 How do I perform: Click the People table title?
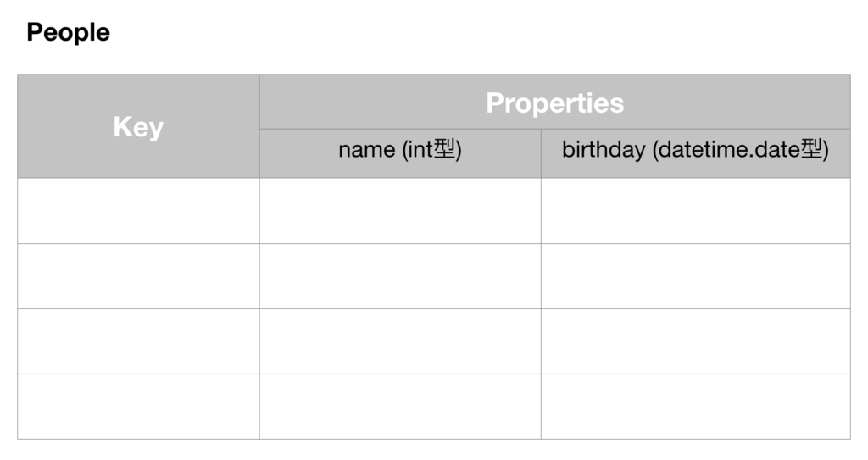[68, 32]
